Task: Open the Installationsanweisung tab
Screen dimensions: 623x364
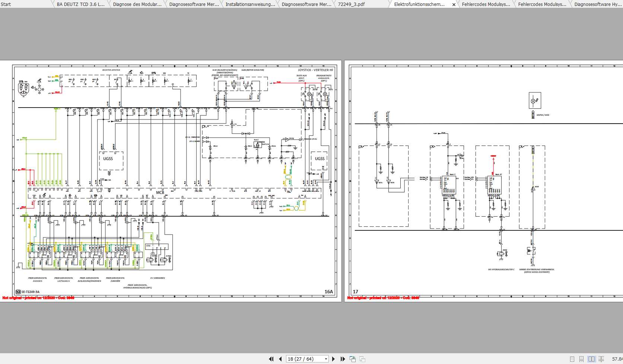Action: click(x=250, y=4)
